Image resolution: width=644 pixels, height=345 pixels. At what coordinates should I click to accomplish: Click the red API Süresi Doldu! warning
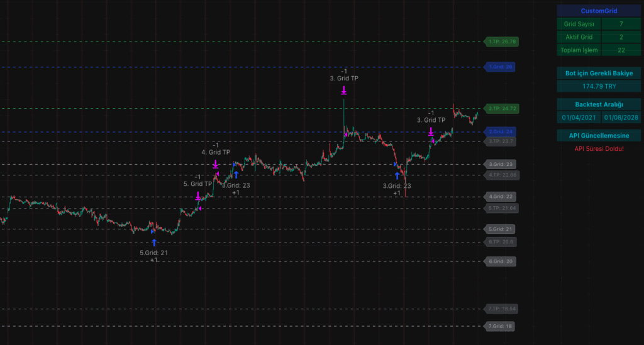pos(599,148)
